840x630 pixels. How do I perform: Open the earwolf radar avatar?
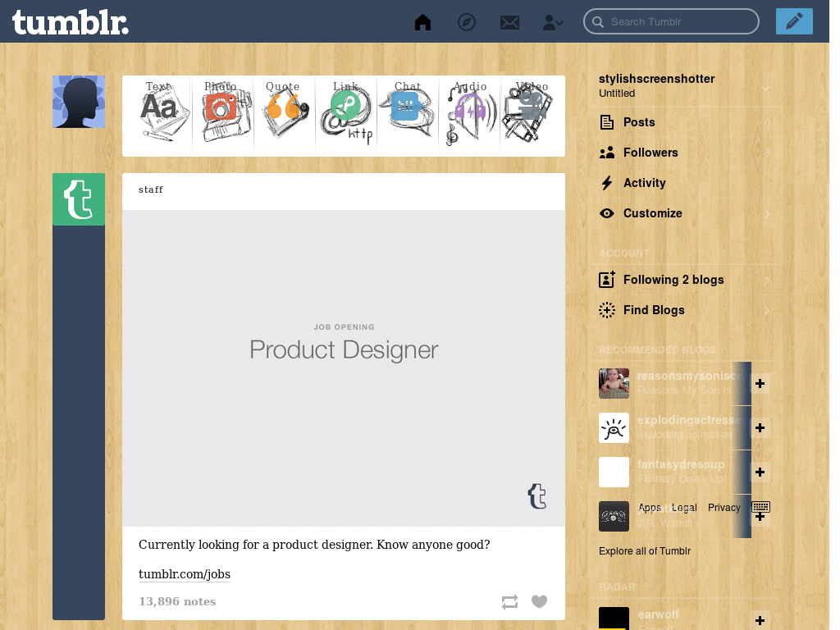tap(614, 619)
